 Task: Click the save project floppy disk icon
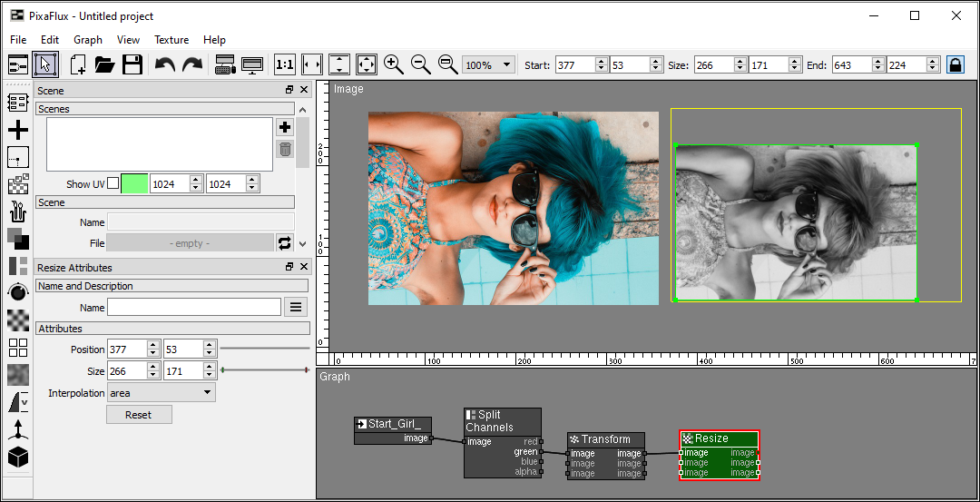point(132,64)
